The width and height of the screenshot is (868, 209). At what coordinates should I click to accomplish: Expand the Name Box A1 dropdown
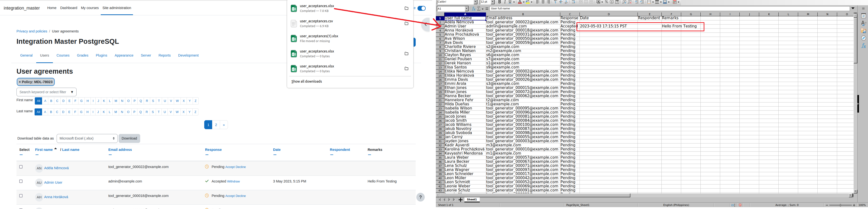pyautogui.click(x=467, y=9)
